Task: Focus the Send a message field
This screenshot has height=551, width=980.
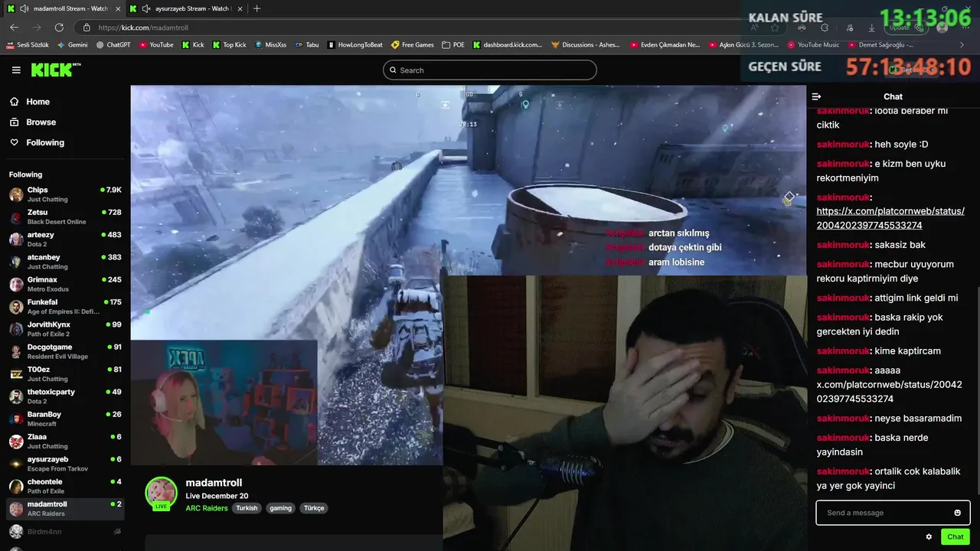Action: pos(893,513)
